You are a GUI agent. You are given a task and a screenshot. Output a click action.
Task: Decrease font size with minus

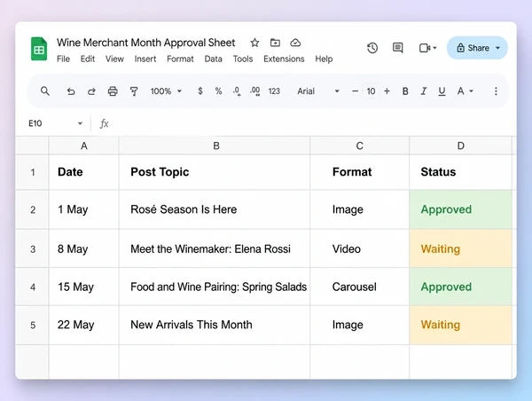coord(355,91)
